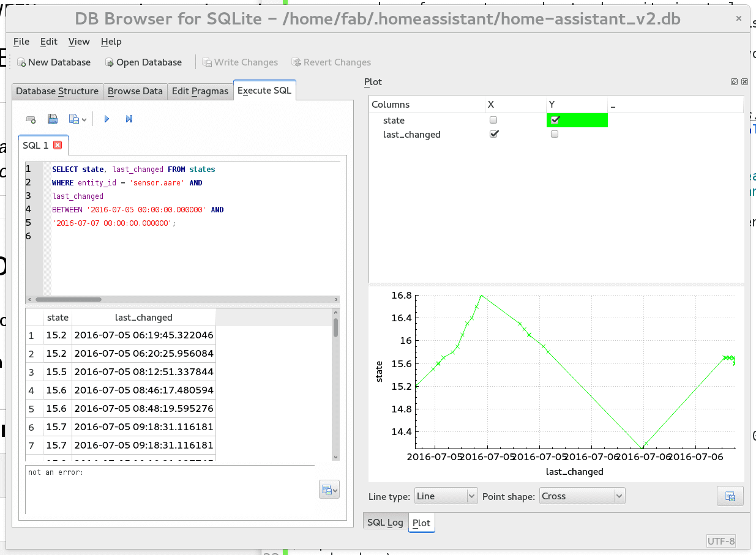Run the SQL query with Execute icon
Viewport: 756px width, 555px height.
click(107, 119)
